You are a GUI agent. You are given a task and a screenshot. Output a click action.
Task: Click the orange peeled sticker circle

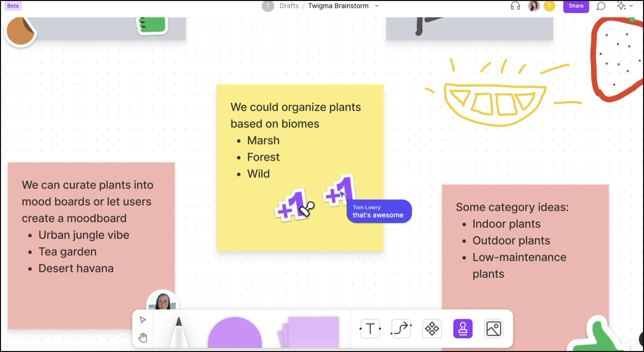click(21, 31)
